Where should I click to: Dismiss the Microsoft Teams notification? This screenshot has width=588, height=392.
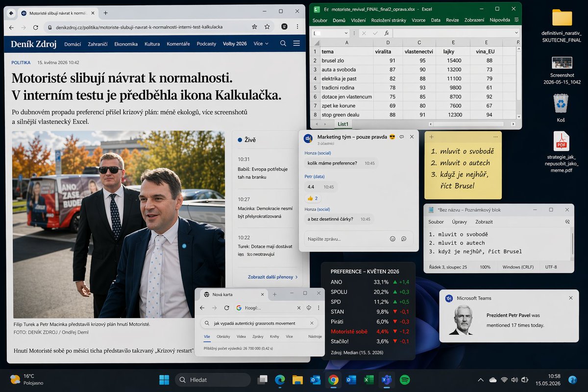[570, 298]
